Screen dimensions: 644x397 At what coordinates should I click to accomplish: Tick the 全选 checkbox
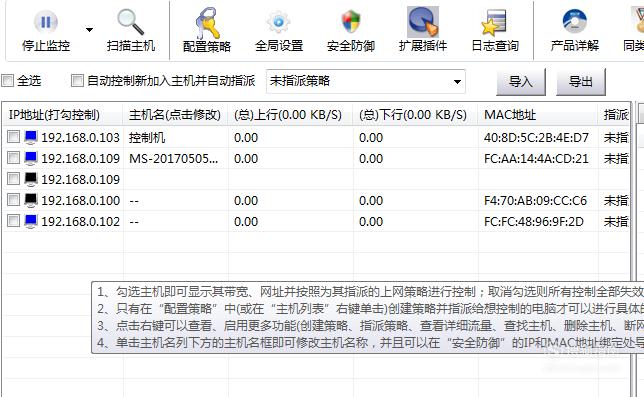pyautogui.click(x=8, y=80)
